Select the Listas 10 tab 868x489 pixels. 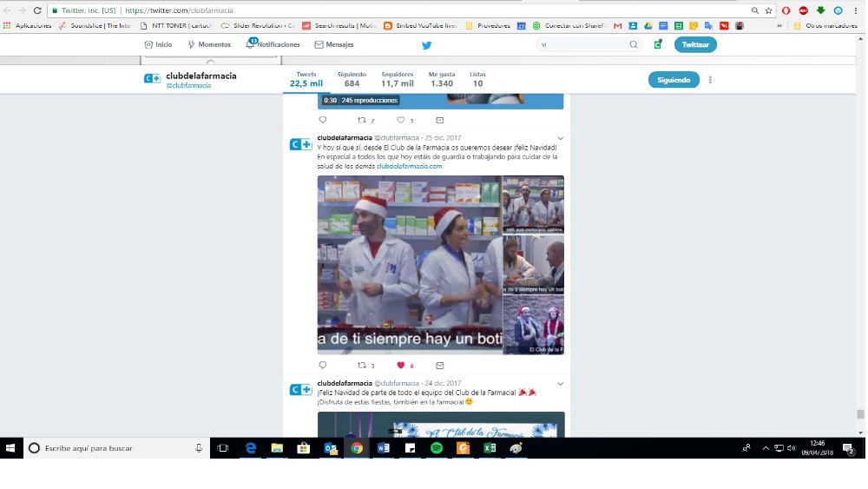(x=477, y=79)
